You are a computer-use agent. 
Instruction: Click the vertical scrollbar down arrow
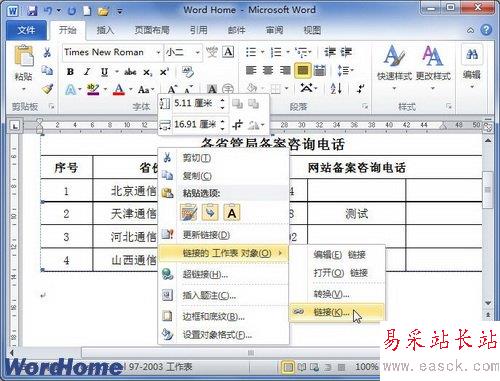488,303
